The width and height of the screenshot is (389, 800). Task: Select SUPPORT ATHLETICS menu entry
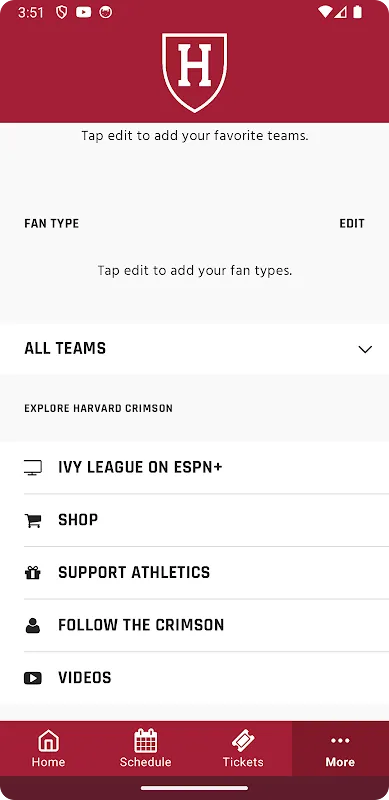pos(134,572)
